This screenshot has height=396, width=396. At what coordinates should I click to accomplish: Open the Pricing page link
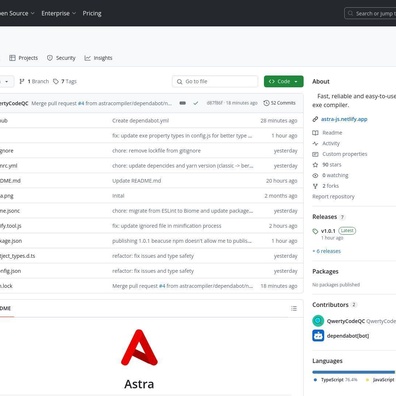[x=92, y=13]
